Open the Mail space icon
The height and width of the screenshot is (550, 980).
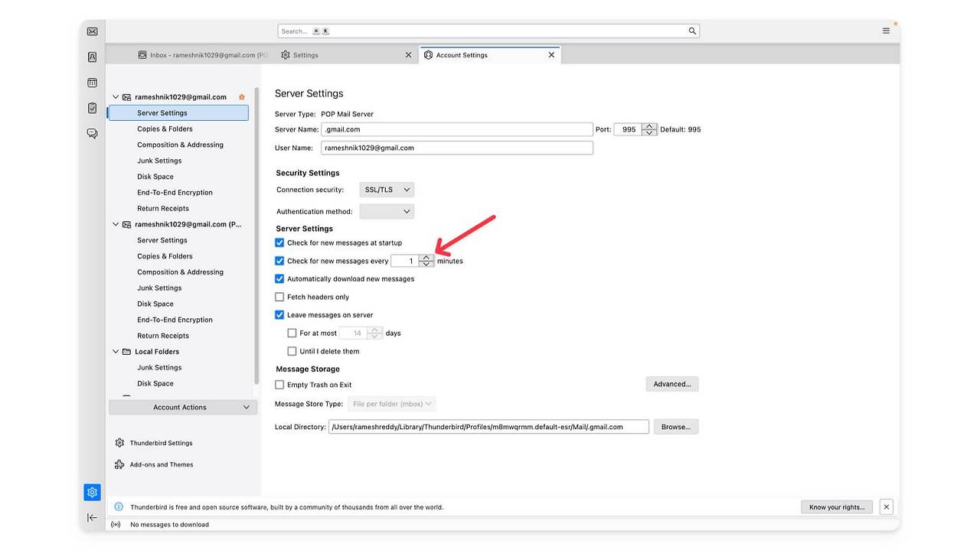tap(92, 31)
